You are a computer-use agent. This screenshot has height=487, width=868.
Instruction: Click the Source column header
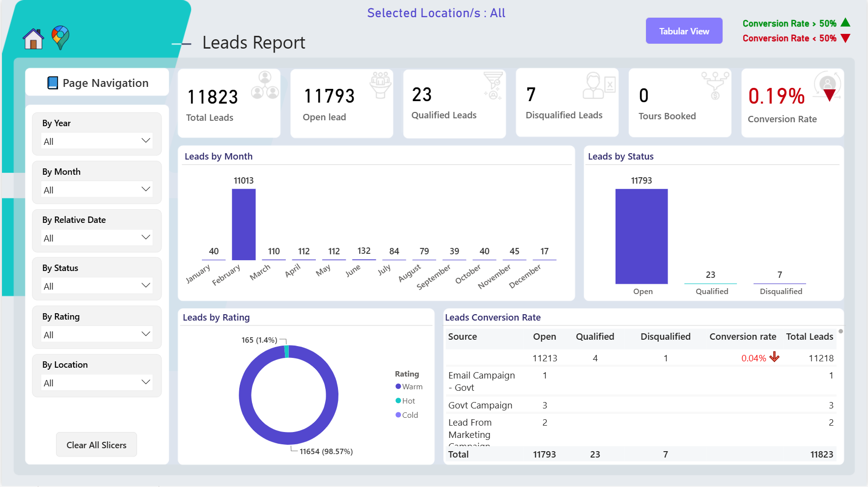[x=462, y=337]
